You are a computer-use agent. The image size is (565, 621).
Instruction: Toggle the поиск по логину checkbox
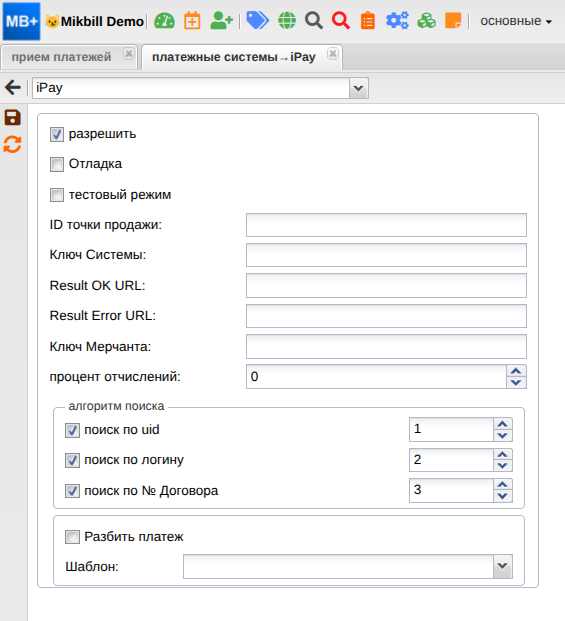72,460
